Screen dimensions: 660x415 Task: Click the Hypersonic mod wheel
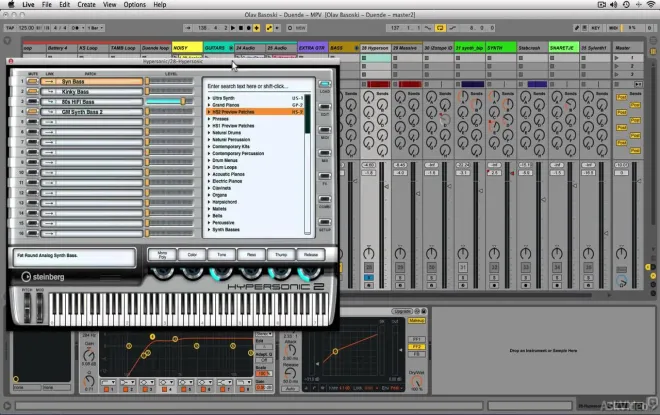click(x=39, y=307)
